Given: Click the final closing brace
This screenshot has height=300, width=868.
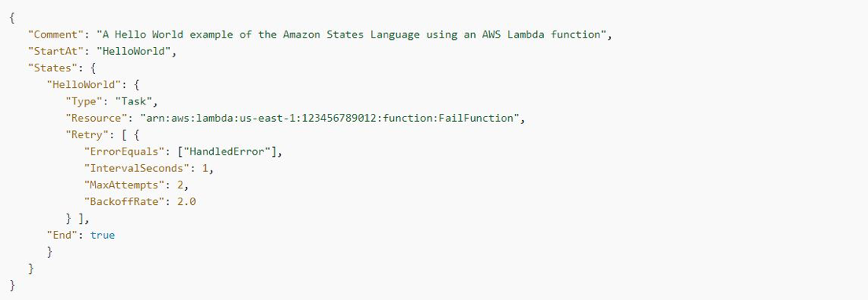Looking at the screenshot, I should 12,285.
